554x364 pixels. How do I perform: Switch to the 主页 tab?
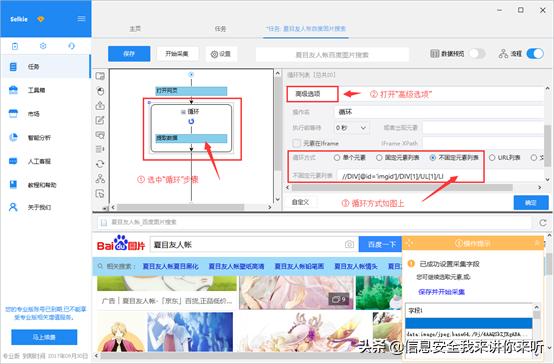pos(135,29)
